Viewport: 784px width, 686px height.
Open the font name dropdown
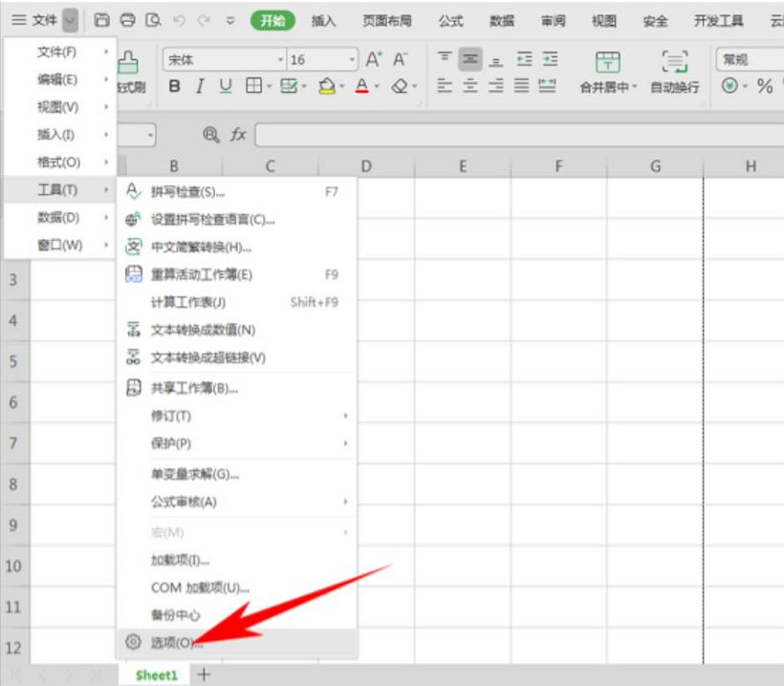click(281, 60)
